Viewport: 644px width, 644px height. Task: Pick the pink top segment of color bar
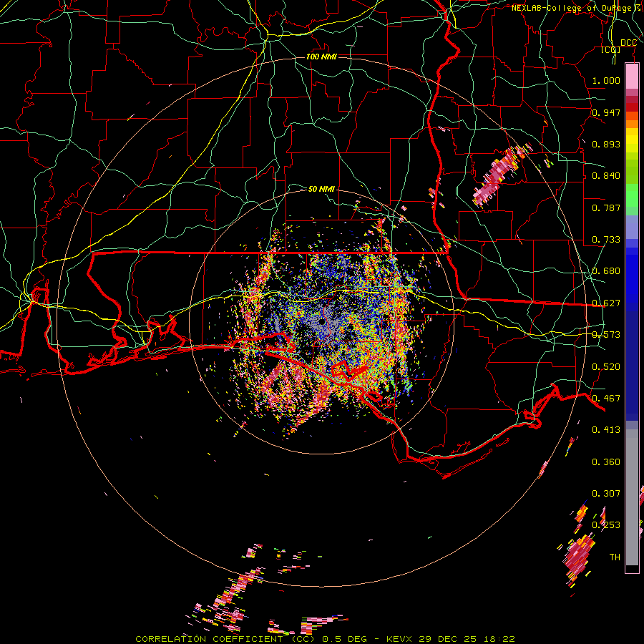[x=632, y=77]
